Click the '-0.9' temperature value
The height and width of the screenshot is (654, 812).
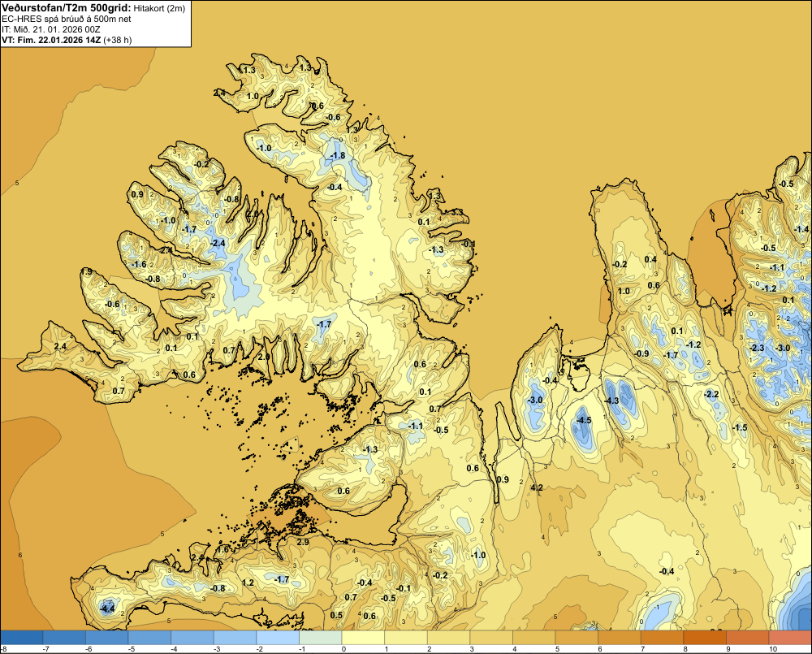tap(642, 353)
